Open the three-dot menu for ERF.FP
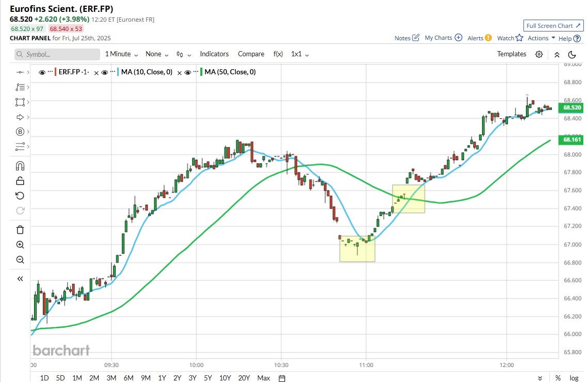This screenshot has width=588, height=382. coord(50,72)
